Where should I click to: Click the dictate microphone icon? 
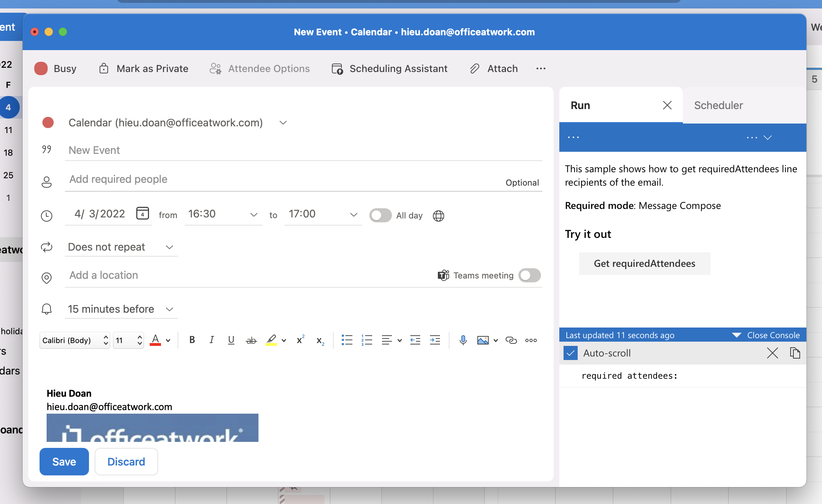(463, 340)
